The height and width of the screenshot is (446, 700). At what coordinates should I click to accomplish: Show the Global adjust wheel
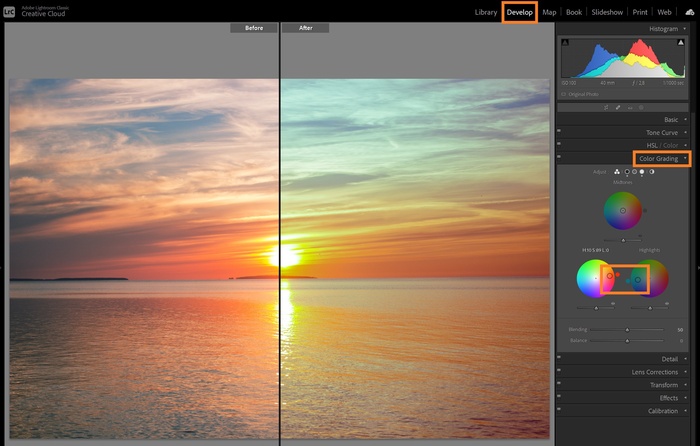[652, 172]
